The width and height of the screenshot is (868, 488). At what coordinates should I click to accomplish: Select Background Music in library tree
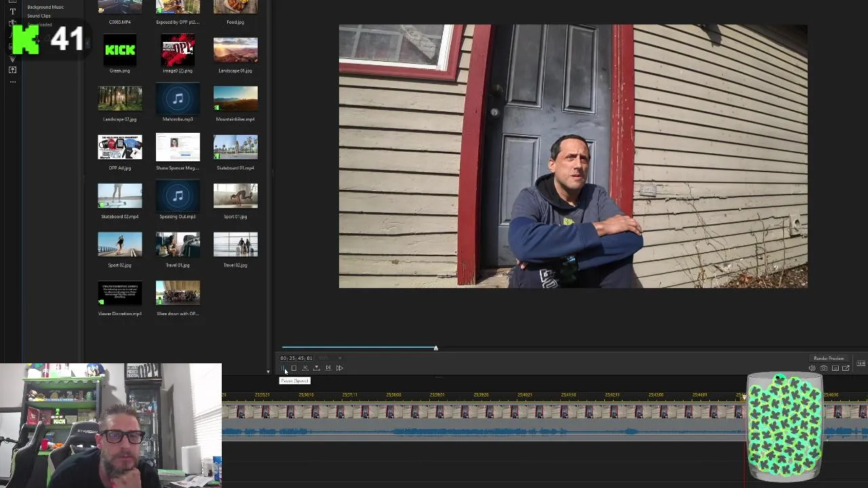[45, 7]
